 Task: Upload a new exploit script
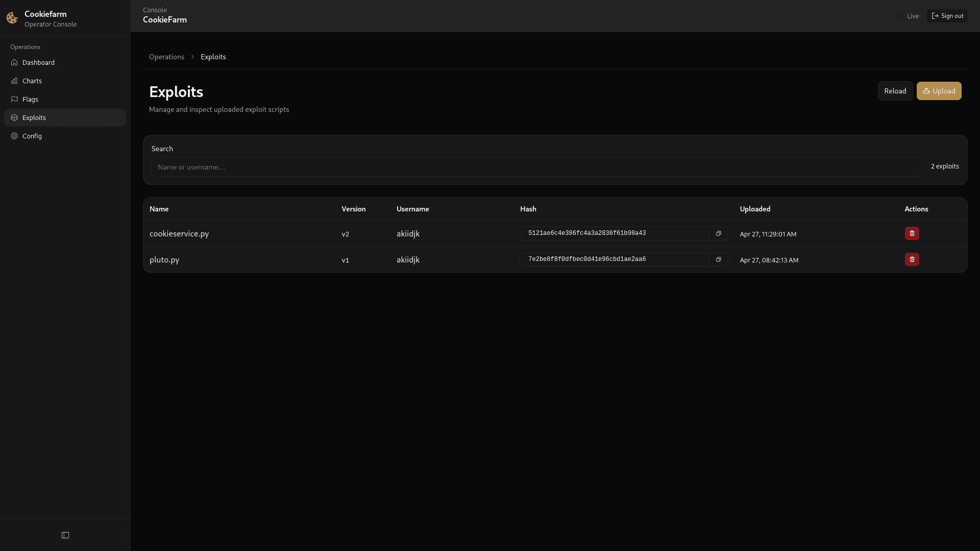(939, 91)
